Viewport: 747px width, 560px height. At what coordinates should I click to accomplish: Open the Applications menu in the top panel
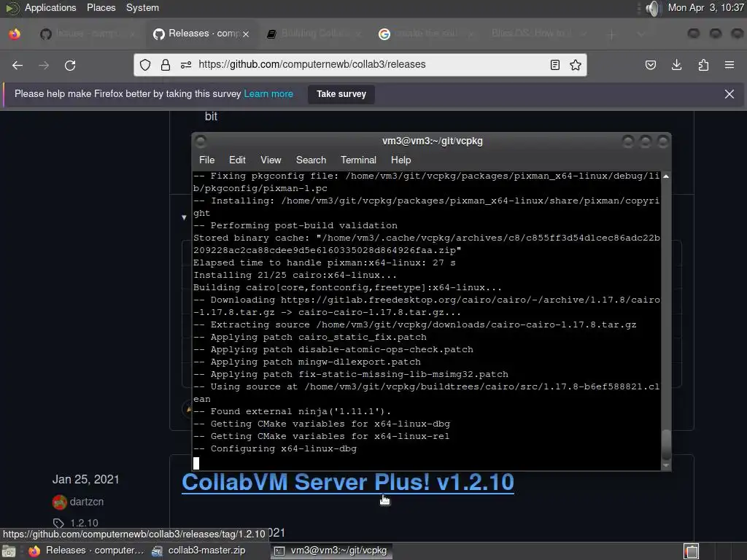coord(50,8)
